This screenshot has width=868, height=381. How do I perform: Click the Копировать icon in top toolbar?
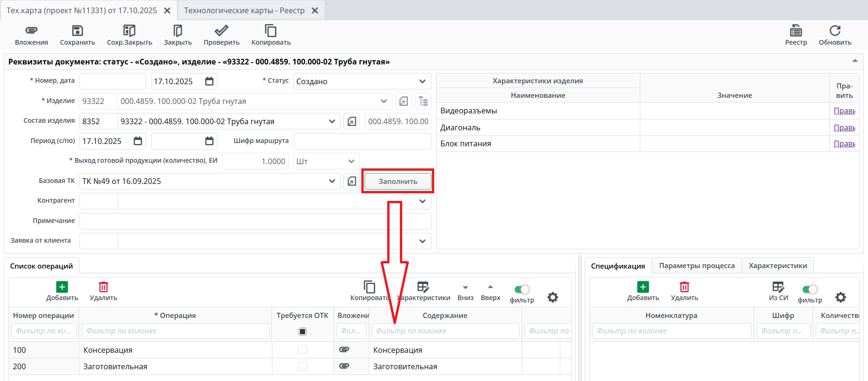tap(271, 31)
